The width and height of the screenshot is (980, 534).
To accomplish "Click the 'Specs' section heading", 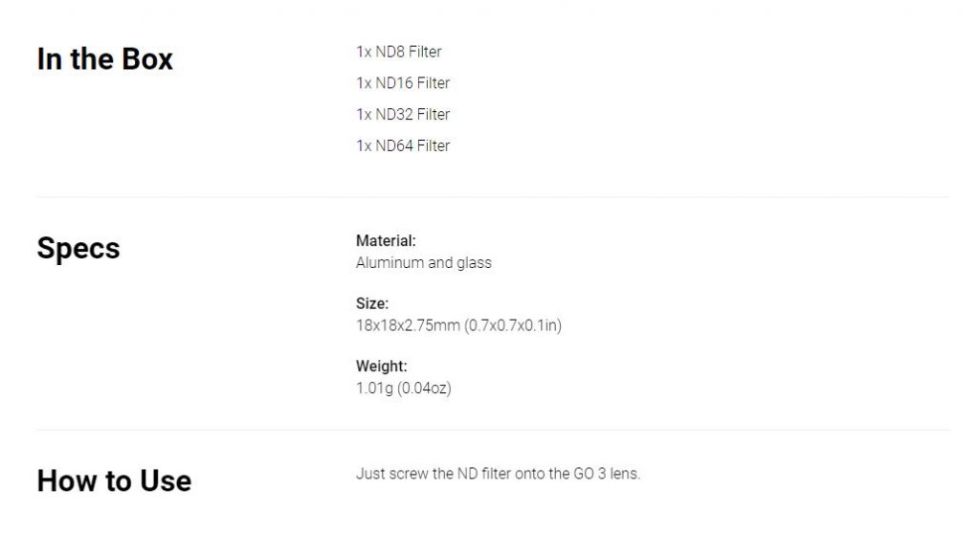I will (78, 249).
